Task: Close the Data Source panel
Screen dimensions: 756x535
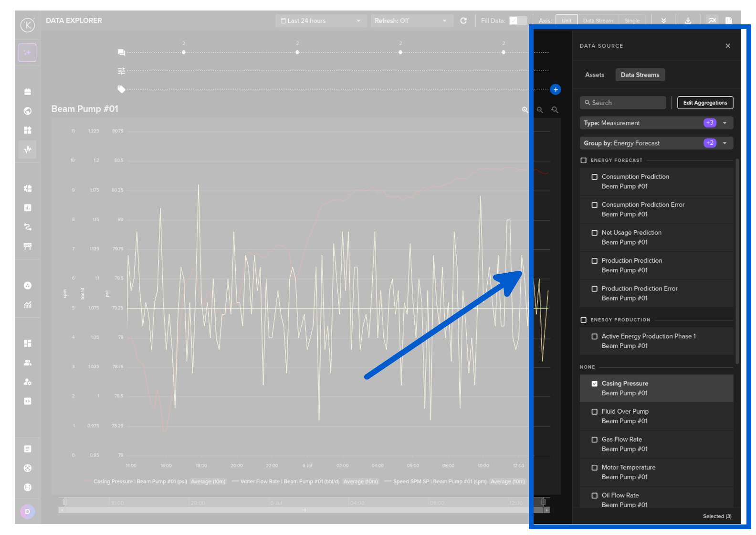Action: pyautogui.click(x=728, y=46)
